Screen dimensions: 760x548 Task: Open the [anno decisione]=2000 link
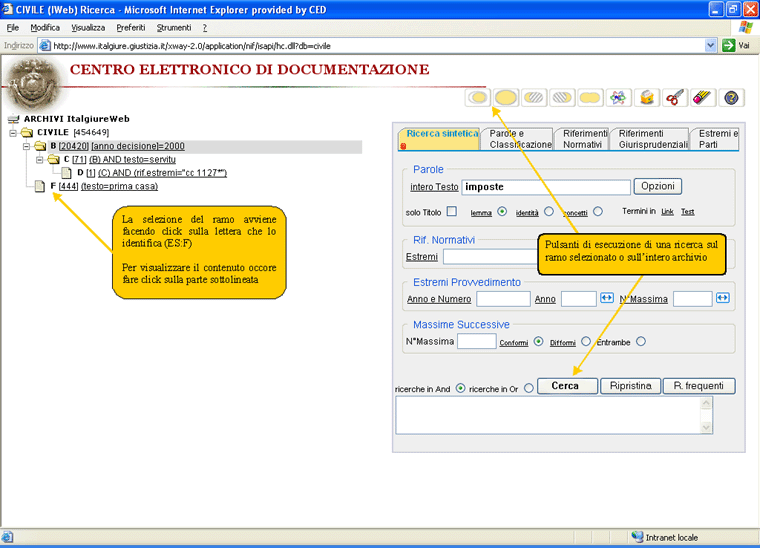pos(138,146)
